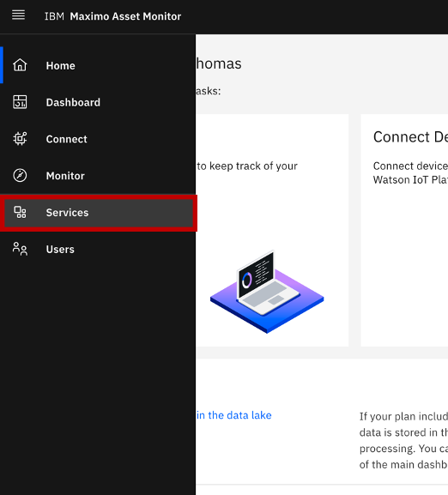
Task: Open the Home menu item
Action: pyautogui.click(x=98, y=65)
